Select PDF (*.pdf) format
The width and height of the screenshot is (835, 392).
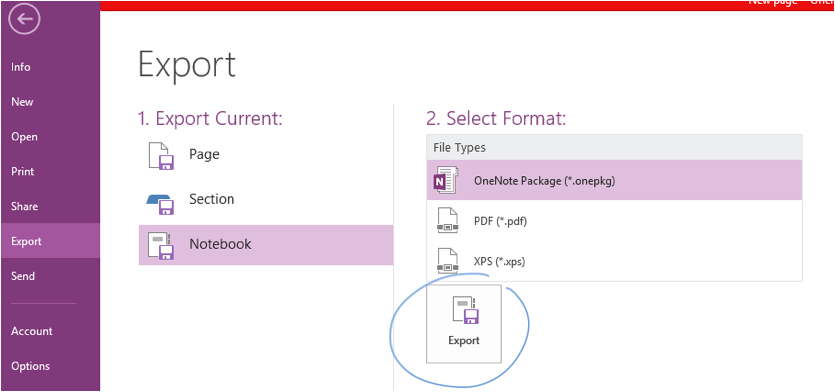[614, 221]
